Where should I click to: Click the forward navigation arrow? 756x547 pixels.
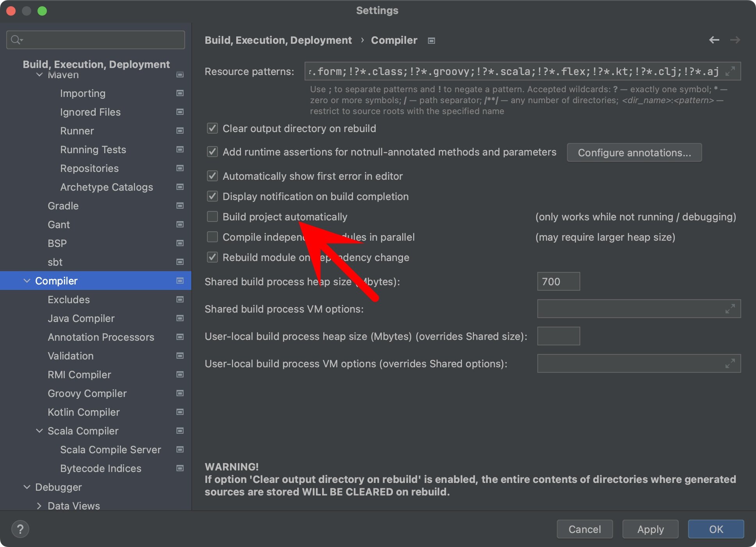tap(735, 39)
